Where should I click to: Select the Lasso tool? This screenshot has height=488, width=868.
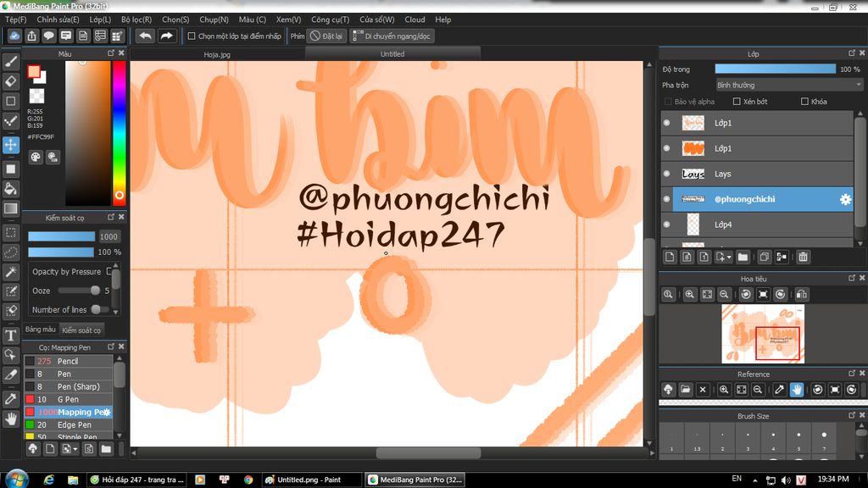pyautogui.click(x=10, y=252)
